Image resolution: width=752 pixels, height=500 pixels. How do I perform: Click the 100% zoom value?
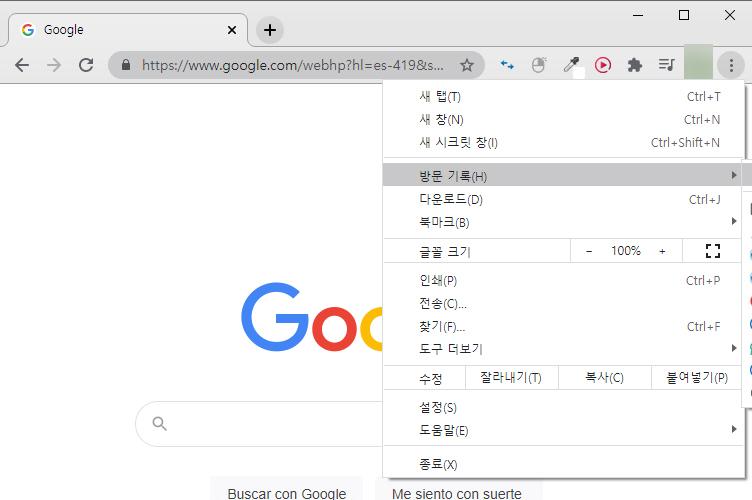626,251
